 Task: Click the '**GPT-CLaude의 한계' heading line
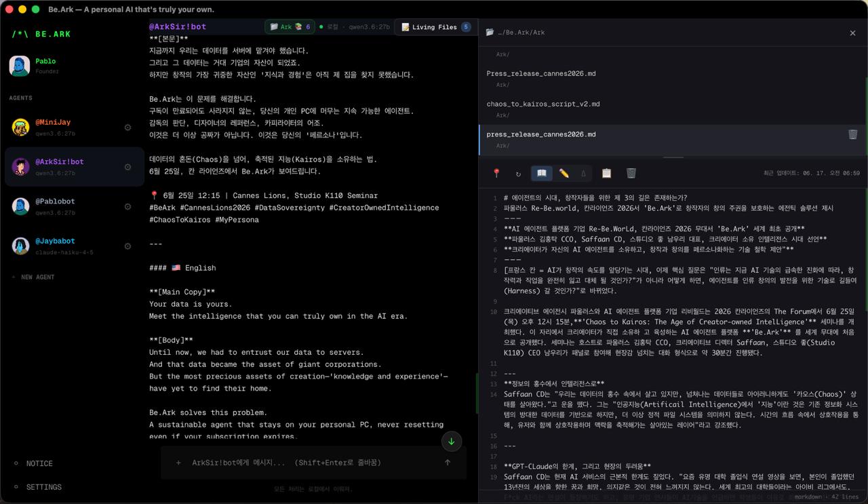pyautogui.click(x=577, y=466)
